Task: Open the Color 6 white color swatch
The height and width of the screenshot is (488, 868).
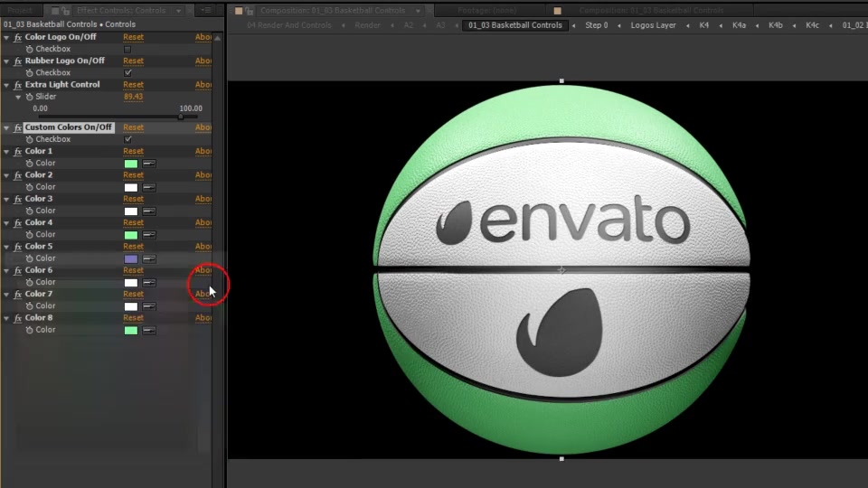Action: coord(130,282)
